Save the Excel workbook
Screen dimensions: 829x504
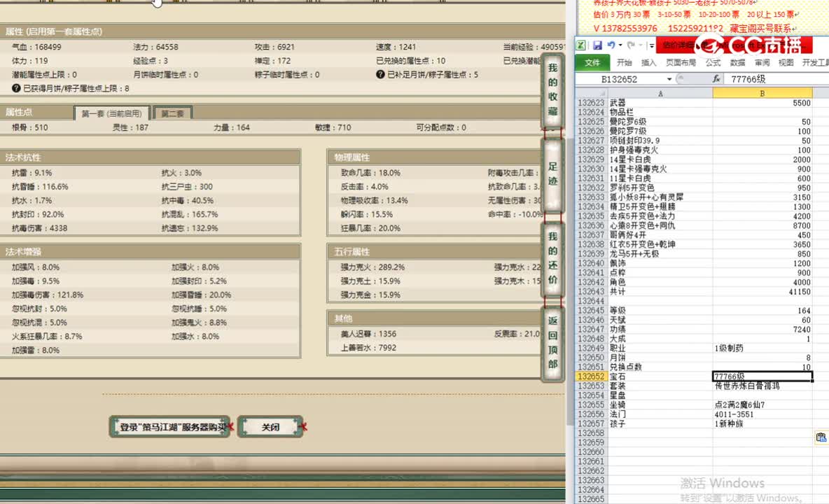597,45
